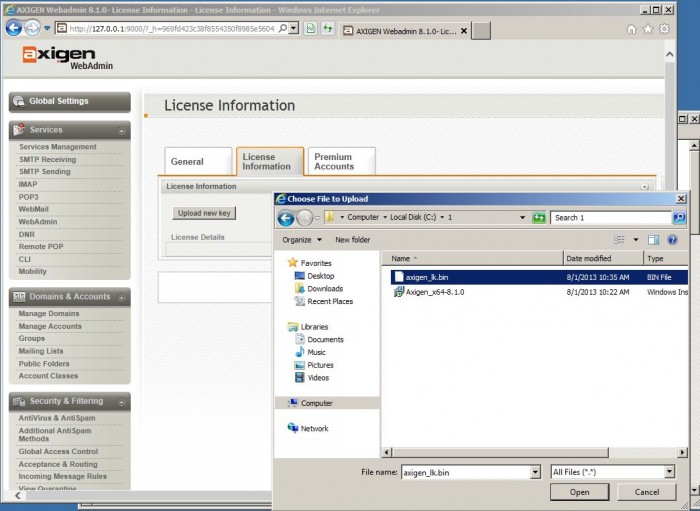Close the AXIGEN Webadmin browser tab
Screen dimensions: 700x511
[x=463, y=31]
